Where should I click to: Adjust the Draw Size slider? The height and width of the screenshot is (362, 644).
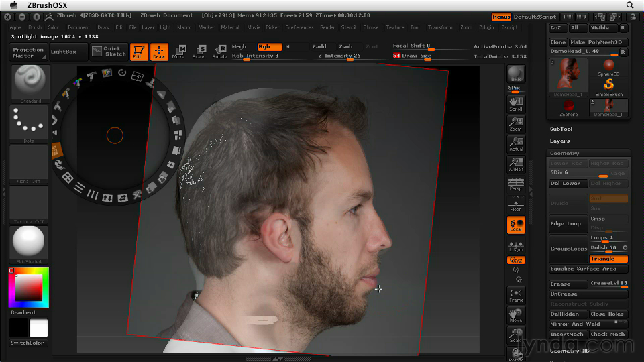coord(429,56)
